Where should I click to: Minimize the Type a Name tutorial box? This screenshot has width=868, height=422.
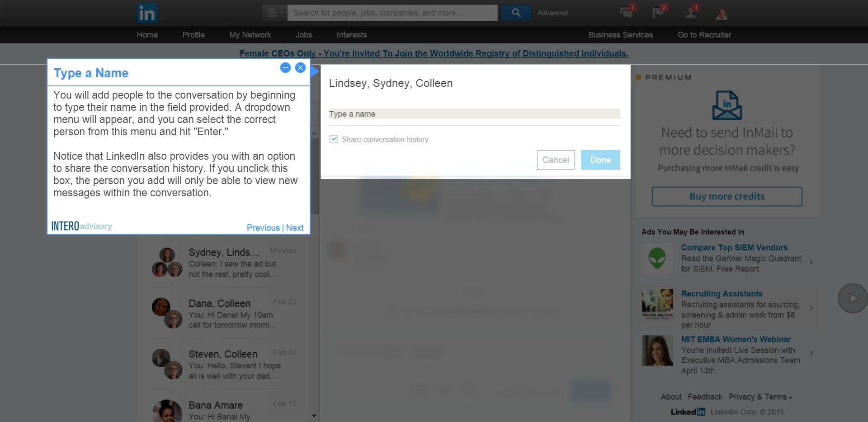(285, 68)
